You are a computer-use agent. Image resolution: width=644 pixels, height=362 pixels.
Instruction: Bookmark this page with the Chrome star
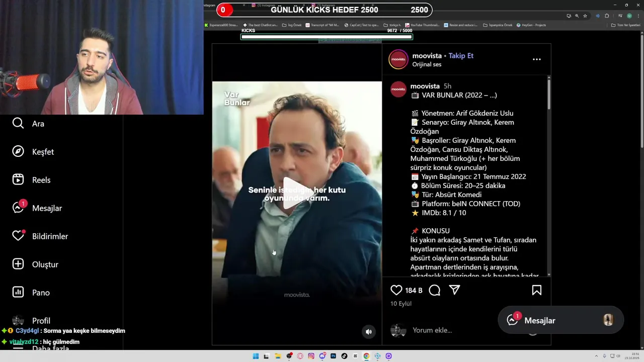(585, 16)
